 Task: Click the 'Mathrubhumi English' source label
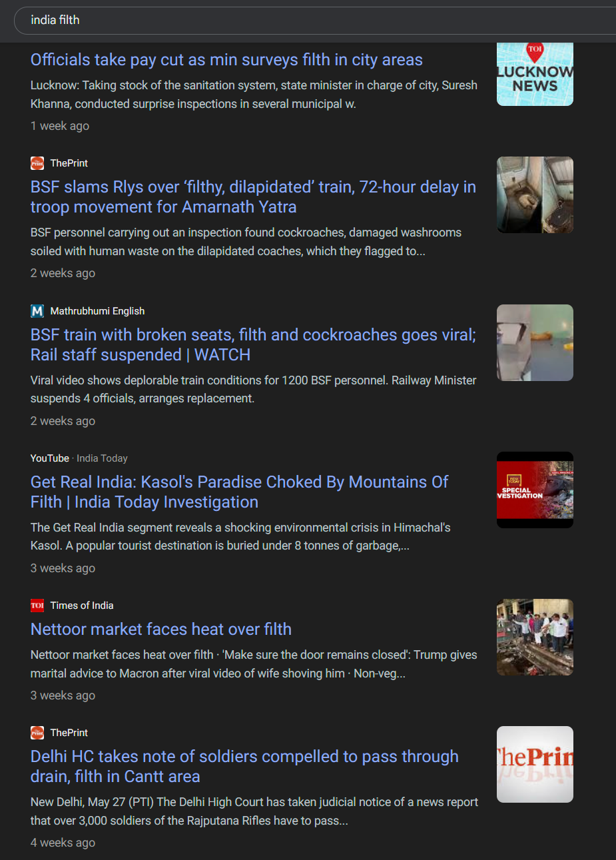(97, 311)
